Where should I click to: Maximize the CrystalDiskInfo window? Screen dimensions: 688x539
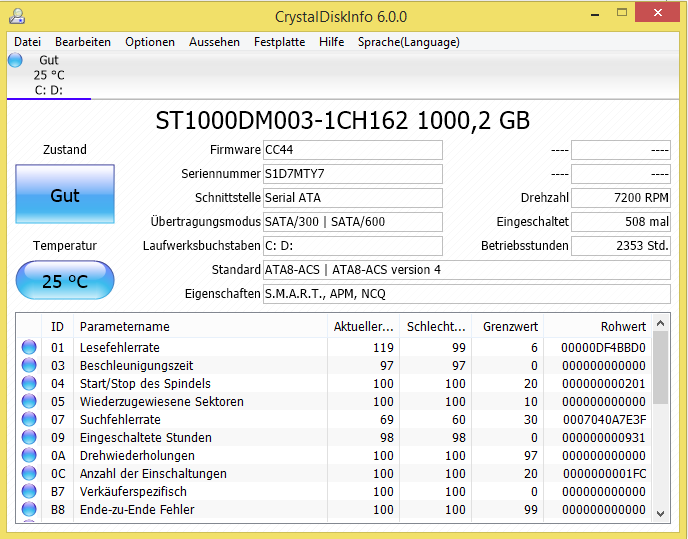pos(622,12)
